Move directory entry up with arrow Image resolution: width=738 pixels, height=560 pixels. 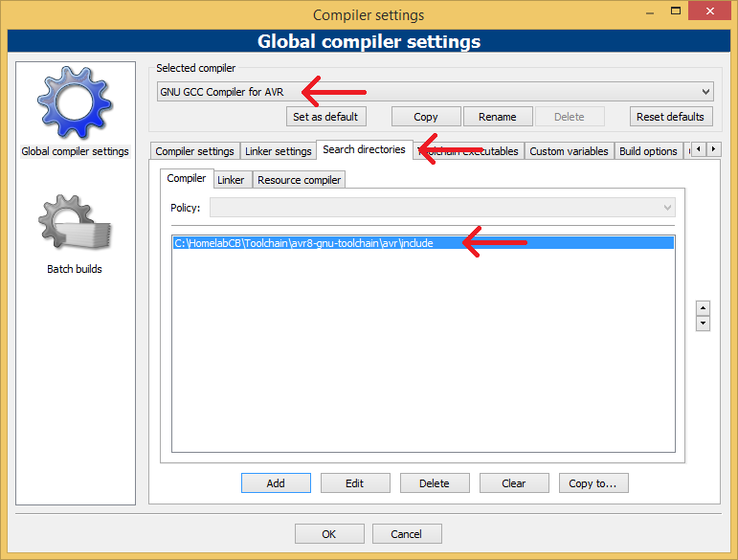pyautogui.click(x=703, y=308)
